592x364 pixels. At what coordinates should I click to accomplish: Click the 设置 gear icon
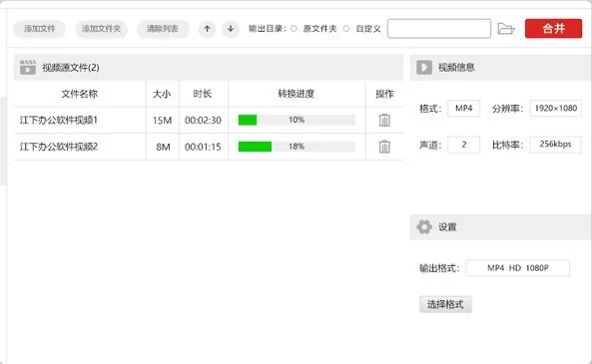tap(424, 226)
